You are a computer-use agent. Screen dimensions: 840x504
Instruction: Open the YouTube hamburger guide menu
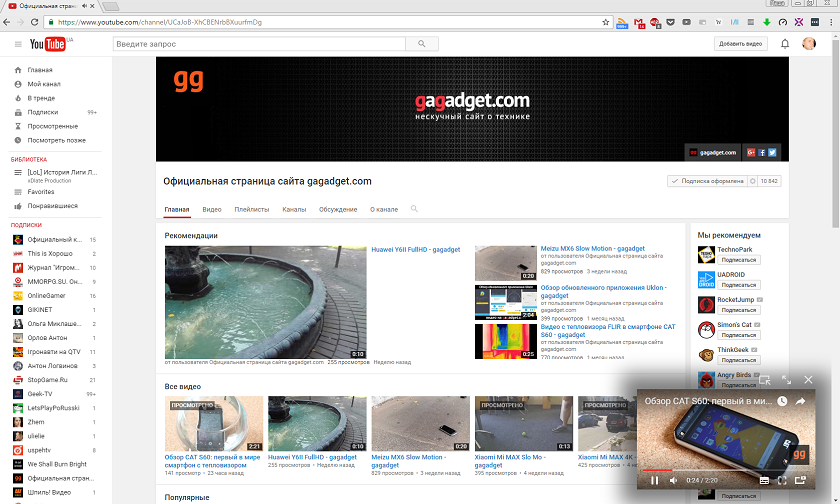tap(18, 44)
